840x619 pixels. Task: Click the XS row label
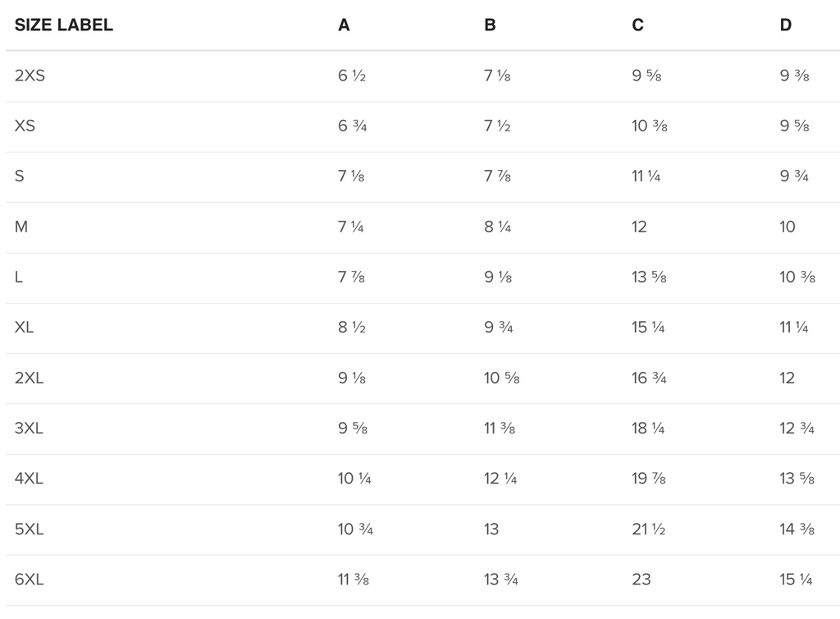point(25,126)
